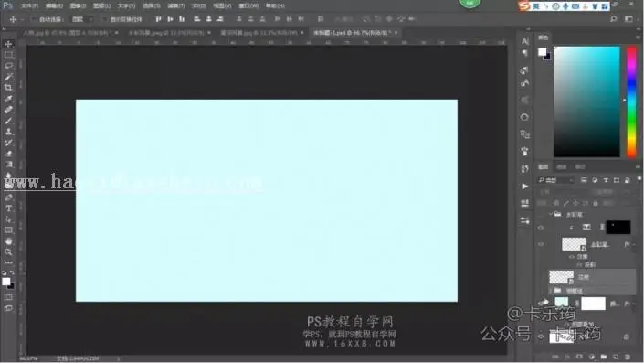The height and width of the screenshot is (363, 644).
Task: Open the Edit Toolbar ellipsis button
Action: 8,262
